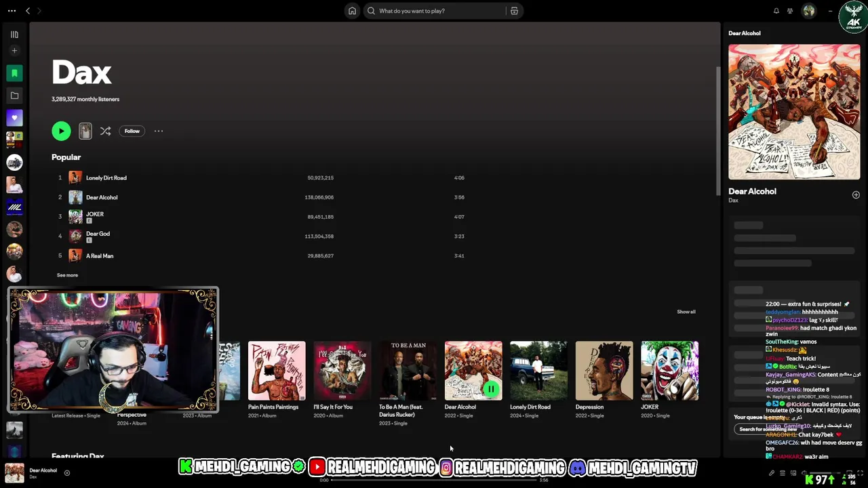Click 3,289,327 monthly listeners text
The image size is (868, 488).
click(x=85, y=99)
